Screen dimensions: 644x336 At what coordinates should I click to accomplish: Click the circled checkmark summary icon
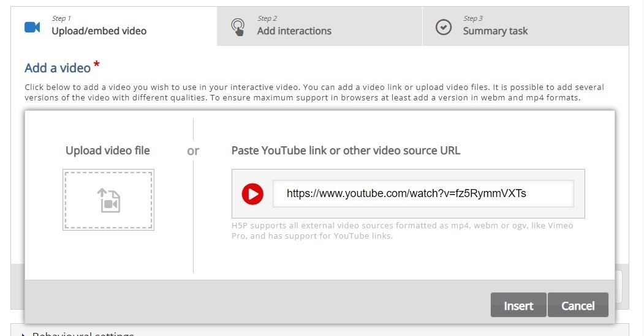(x=444, y=27)
